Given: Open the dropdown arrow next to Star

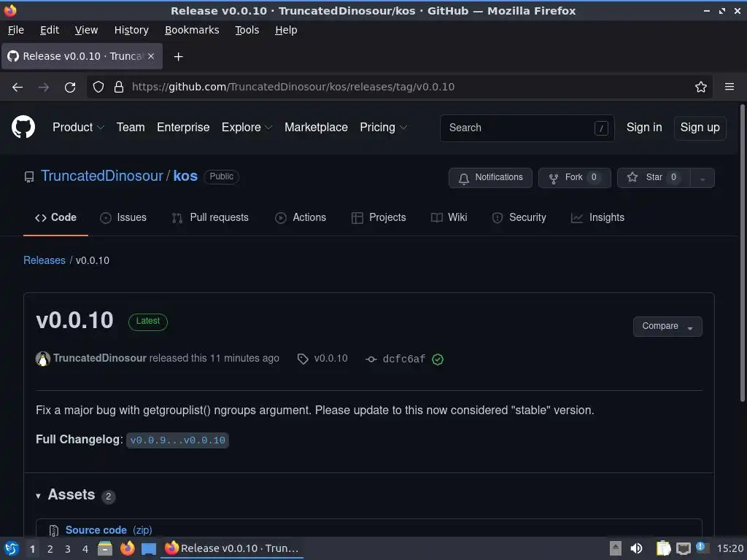Looking at the screenshot, I should pos(703,178).
